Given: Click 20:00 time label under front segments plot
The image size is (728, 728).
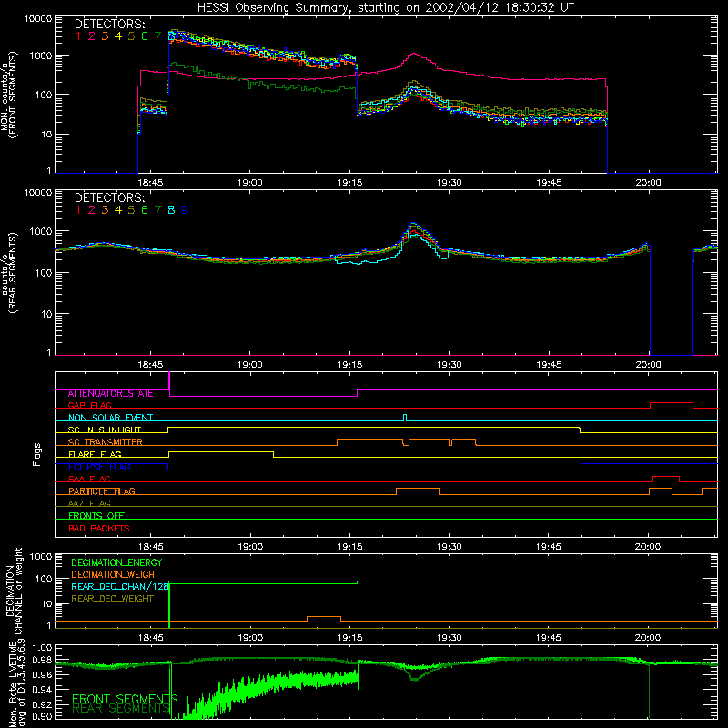Looking at the screenshot, I should pos(648,183).
